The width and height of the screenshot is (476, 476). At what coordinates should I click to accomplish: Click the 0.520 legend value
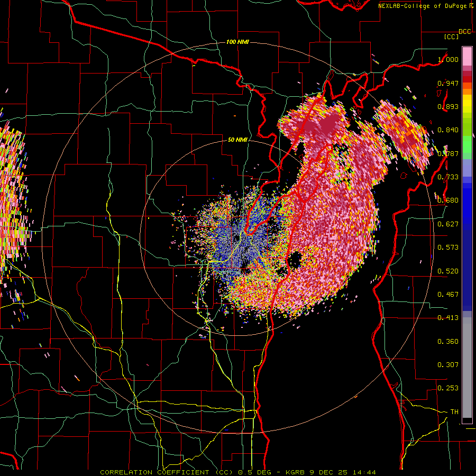tap(448, 271)
